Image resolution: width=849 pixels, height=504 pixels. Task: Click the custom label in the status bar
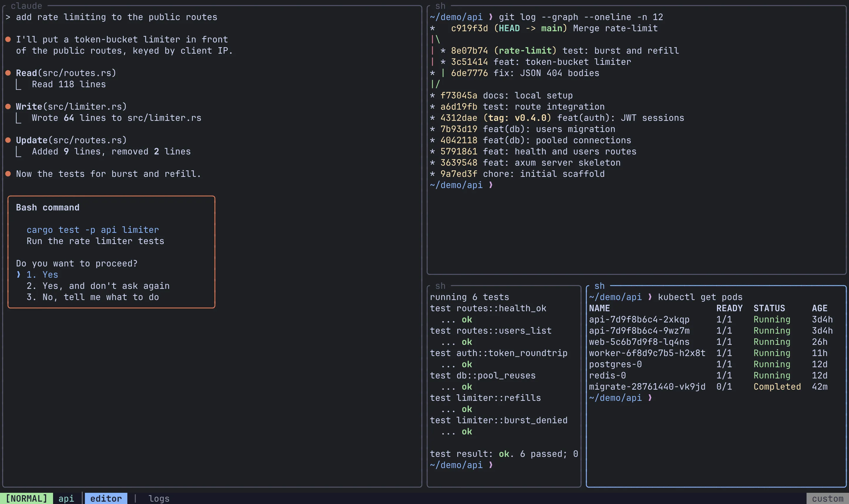[x=827, y=498]
